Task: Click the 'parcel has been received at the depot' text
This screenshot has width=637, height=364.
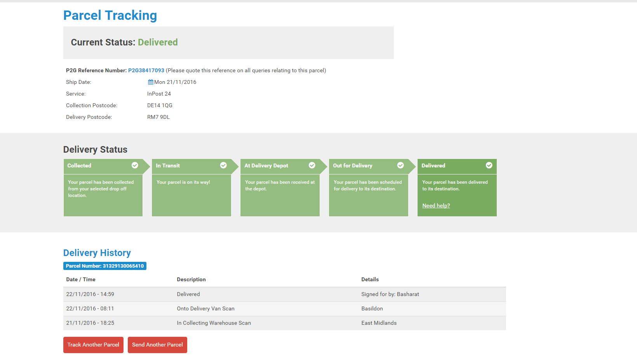Action: tap(280, 185)
